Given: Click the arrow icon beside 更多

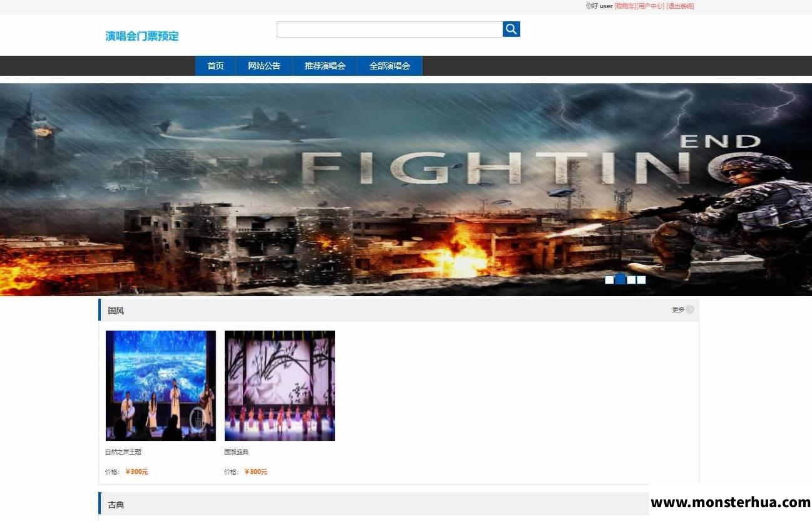Looking at the screenshot, I should click(x=690, y=309).
